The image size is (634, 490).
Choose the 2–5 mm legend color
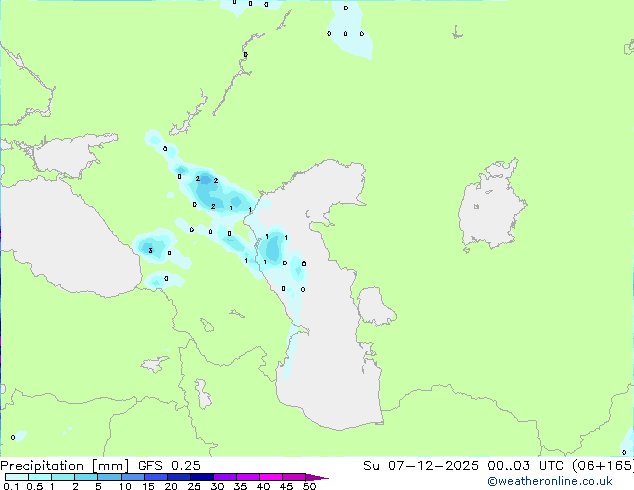pyautogui.click(x=86, y=477)
